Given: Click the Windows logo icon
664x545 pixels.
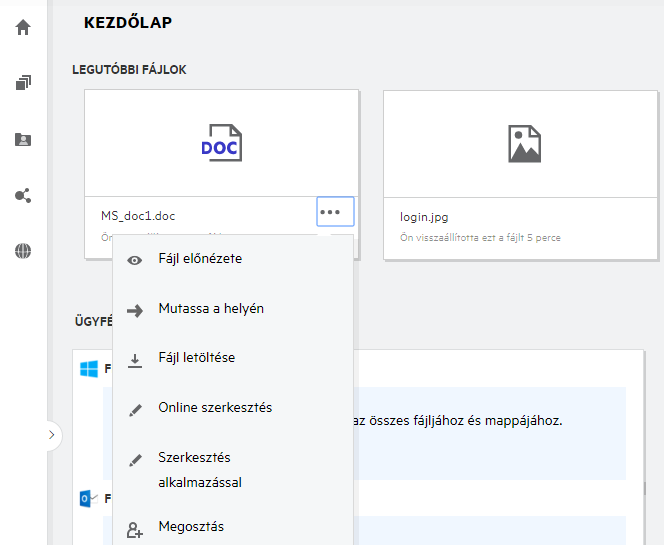Looking at the screenshot, I should pos(89,369).
